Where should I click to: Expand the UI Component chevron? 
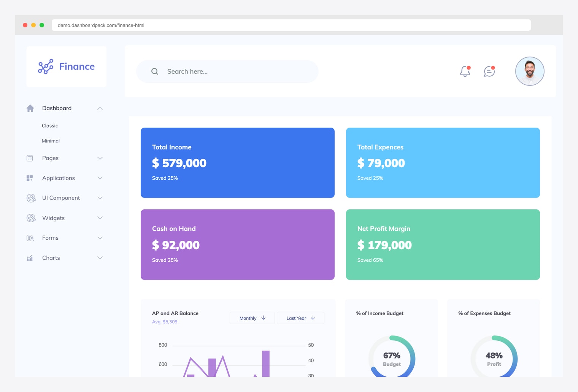pyautogui.click(x=100, y=198)
